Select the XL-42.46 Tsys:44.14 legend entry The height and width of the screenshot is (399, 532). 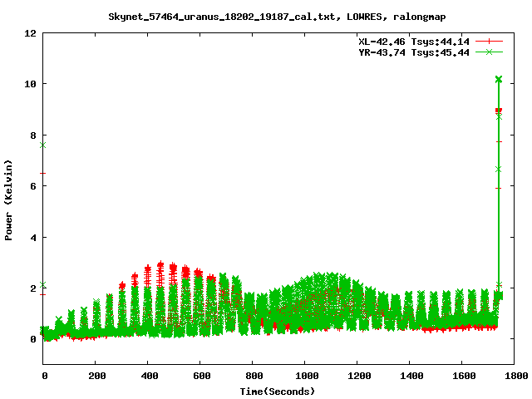pyautogui.click(x=414, y=42)
